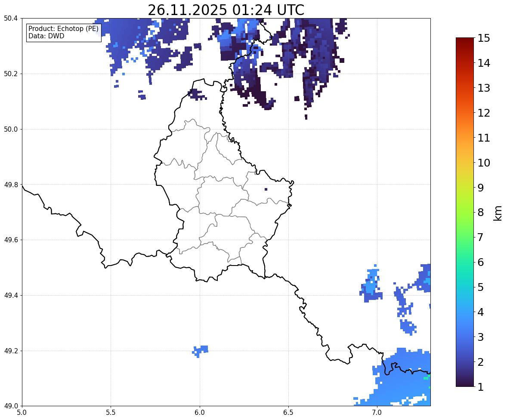Click the 'km' colorbar unit label
This screenshot has width=507, height=420.
[x=498, y=213]
